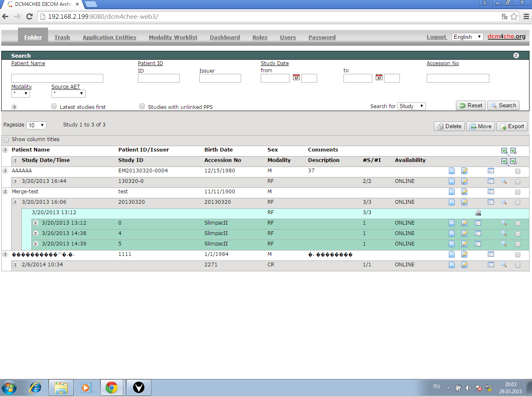
Task: Open the Pagesize dropdown
Action: [36, 125]
